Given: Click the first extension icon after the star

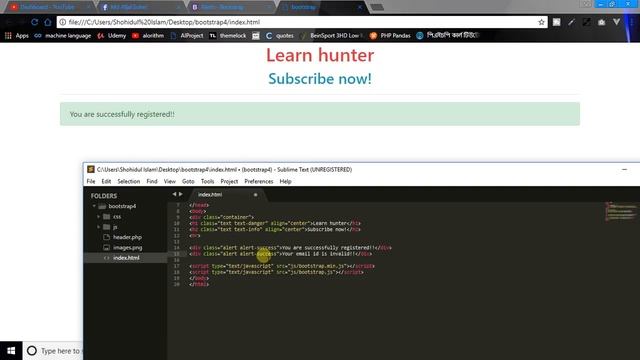Looking at the screenshot, I should pyautogui.click(x=556, y=22).
